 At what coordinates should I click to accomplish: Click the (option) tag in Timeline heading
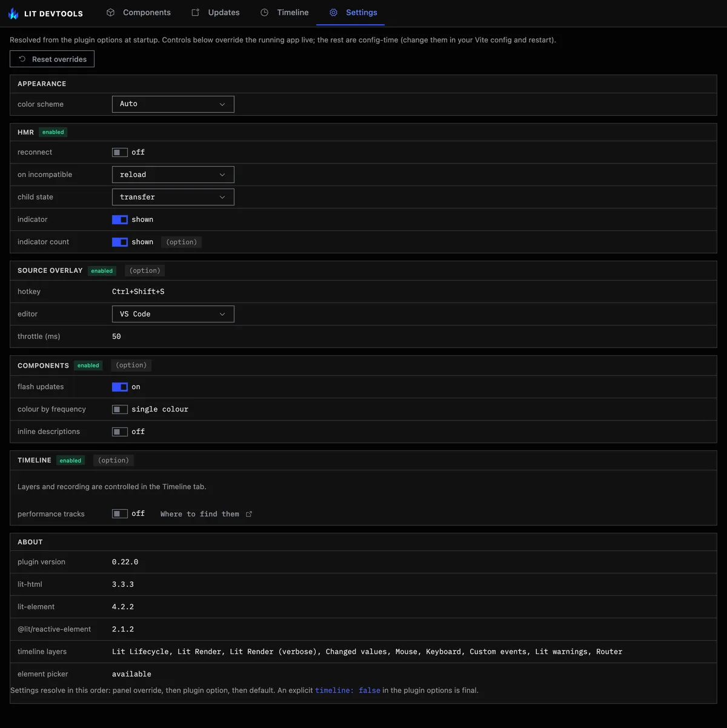pos(113,460)
